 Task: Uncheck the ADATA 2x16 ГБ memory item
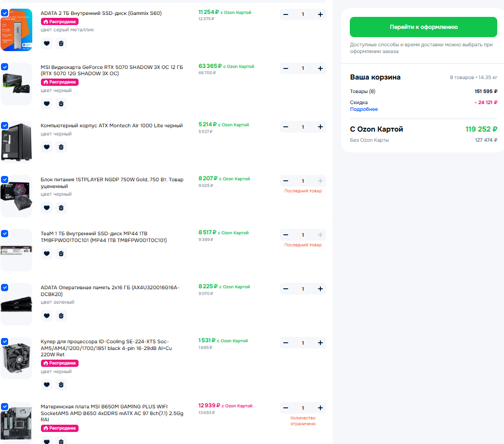pos(4,287)
